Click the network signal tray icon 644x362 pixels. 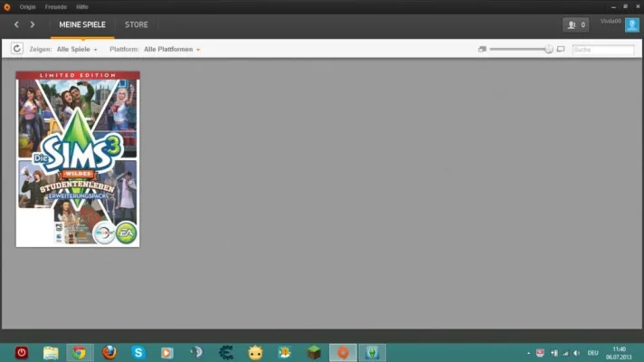coord(565,353)
